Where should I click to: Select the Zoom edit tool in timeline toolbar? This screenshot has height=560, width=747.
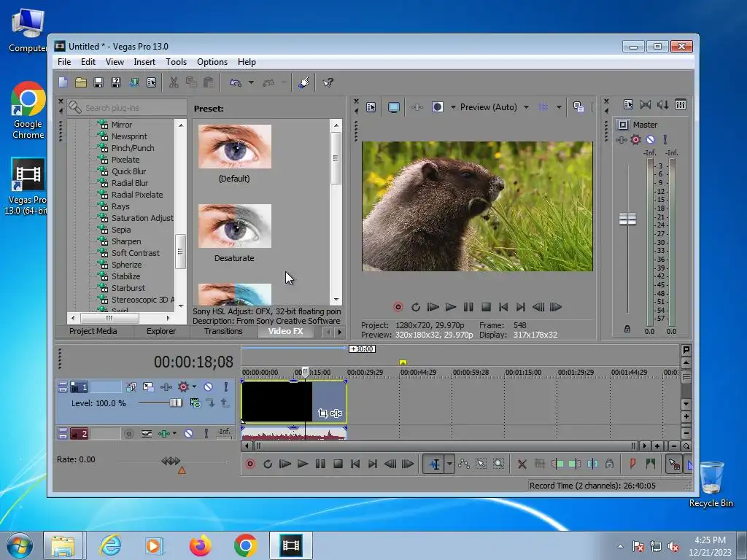point(498,464)
